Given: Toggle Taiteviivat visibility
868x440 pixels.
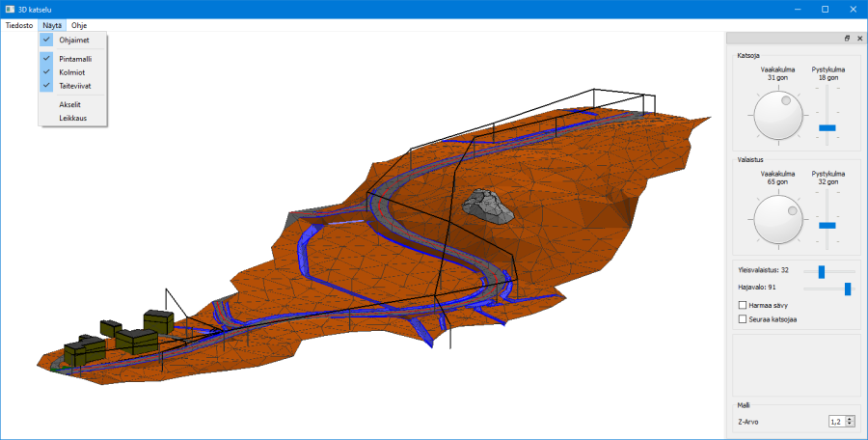Looking at the screenshot, I should [74, 85].
